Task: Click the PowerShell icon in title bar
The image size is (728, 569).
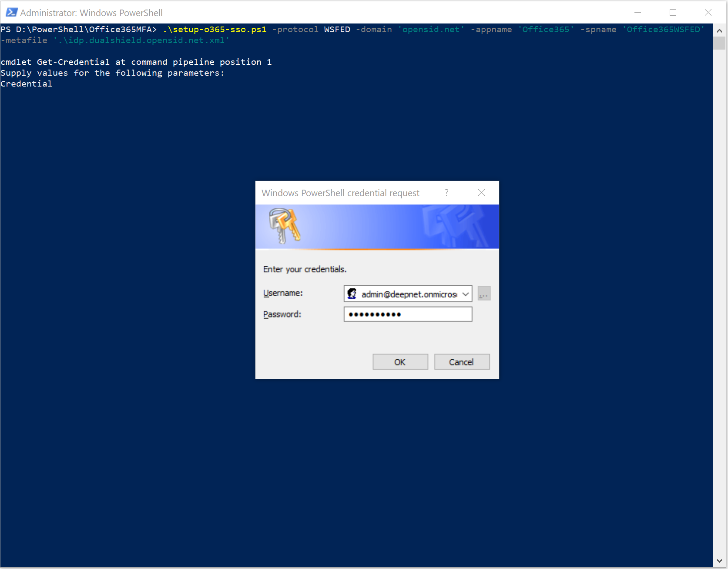Action: click(11, 13)
